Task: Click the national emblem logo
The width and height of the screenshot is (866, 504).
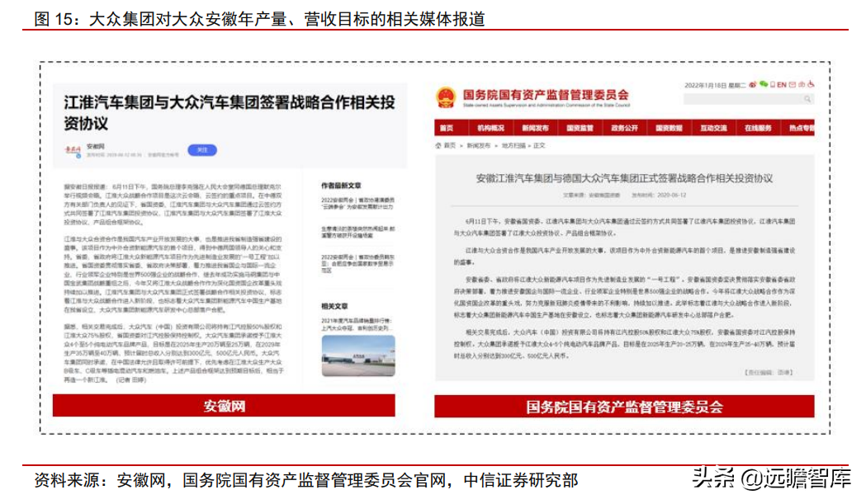Action: click(x=445, y=97)
